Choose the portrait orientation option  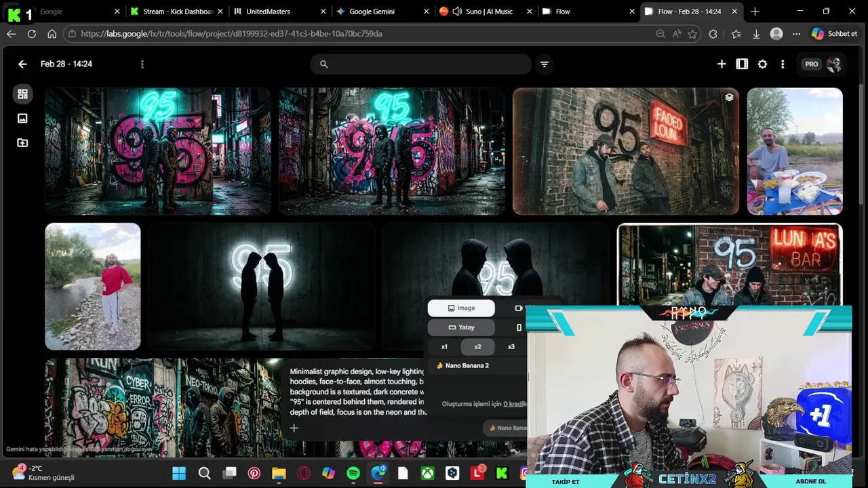(x=519, y=327)
